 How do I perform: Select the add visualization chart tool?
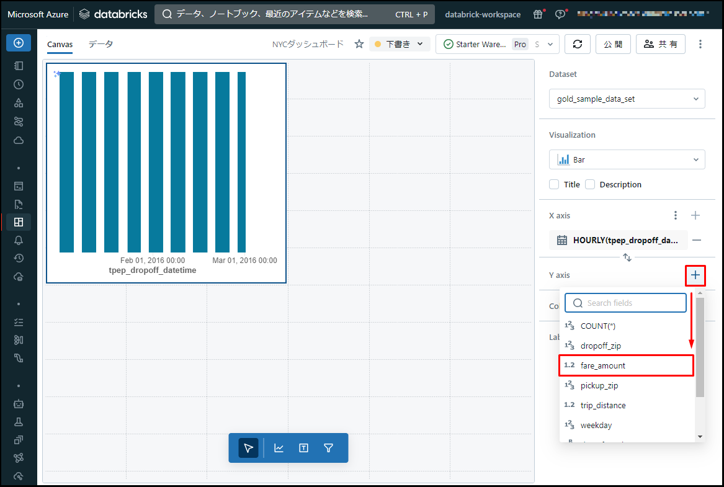tap(278, 448)
